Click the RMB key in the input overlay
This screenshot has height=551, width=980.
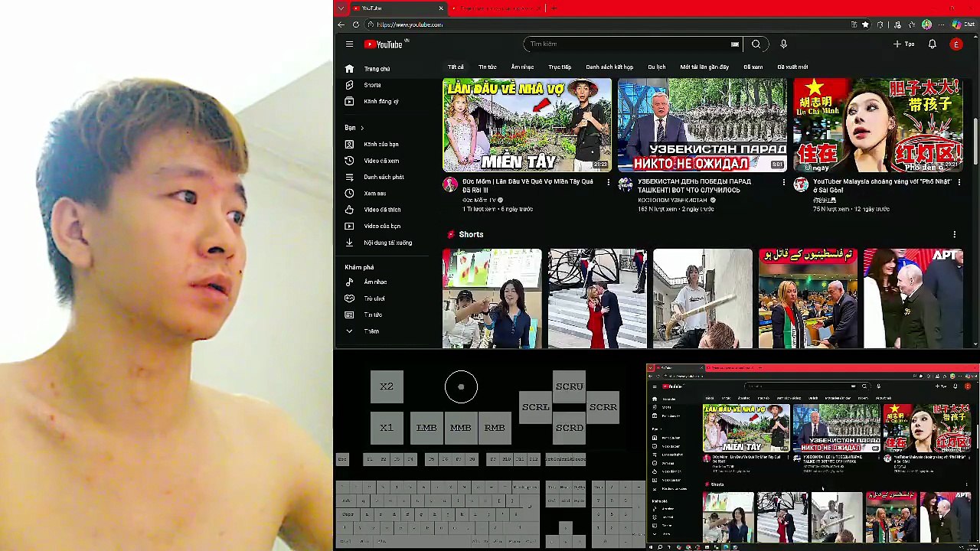(x=495, y=428)
